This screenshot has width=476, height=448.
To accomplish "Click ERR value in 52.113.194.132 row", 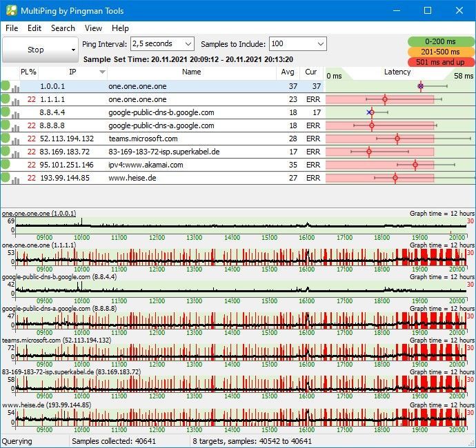I will pos(313,139).
